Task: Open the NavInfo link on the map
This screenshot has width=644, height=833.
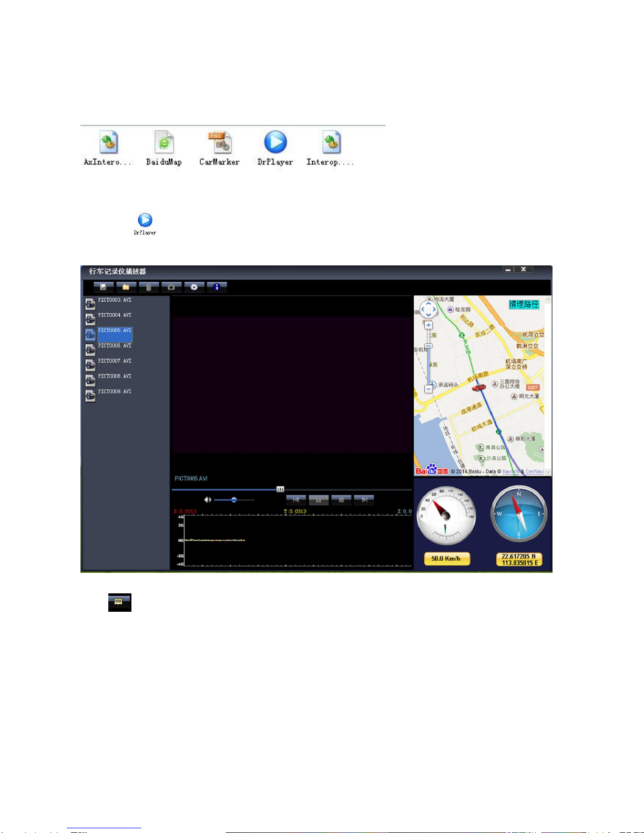Action: coord(510,471)
